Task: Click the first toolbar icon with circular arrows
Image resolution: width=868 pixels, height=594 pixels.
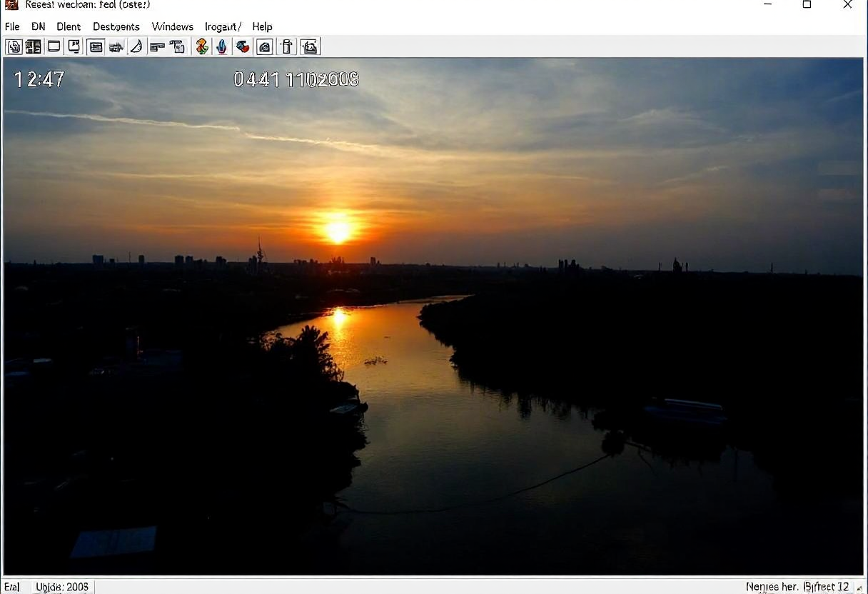Action: tap(14, 47)
